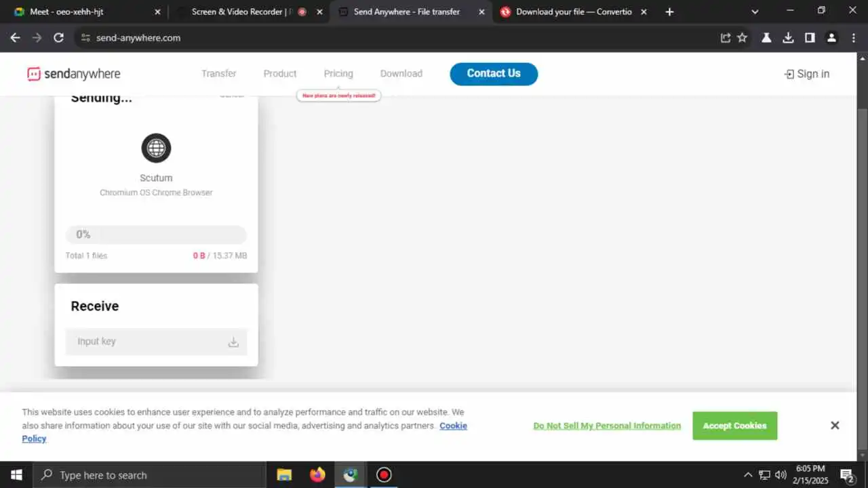The width and height of the screenshot is (868, 488).
Task: Click the Scutum device globe icon
Action: 156,148
